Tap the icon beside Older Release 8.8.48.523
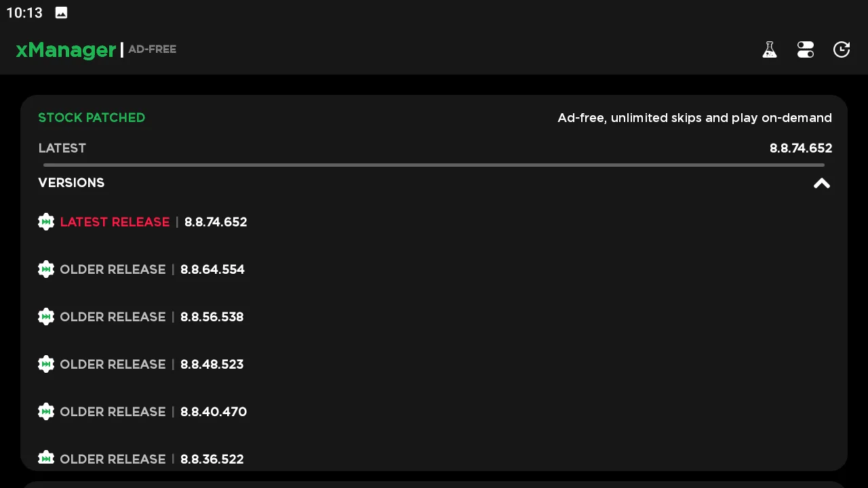The height and width of the screenshot is (488, 868). [x=46, y=364]
